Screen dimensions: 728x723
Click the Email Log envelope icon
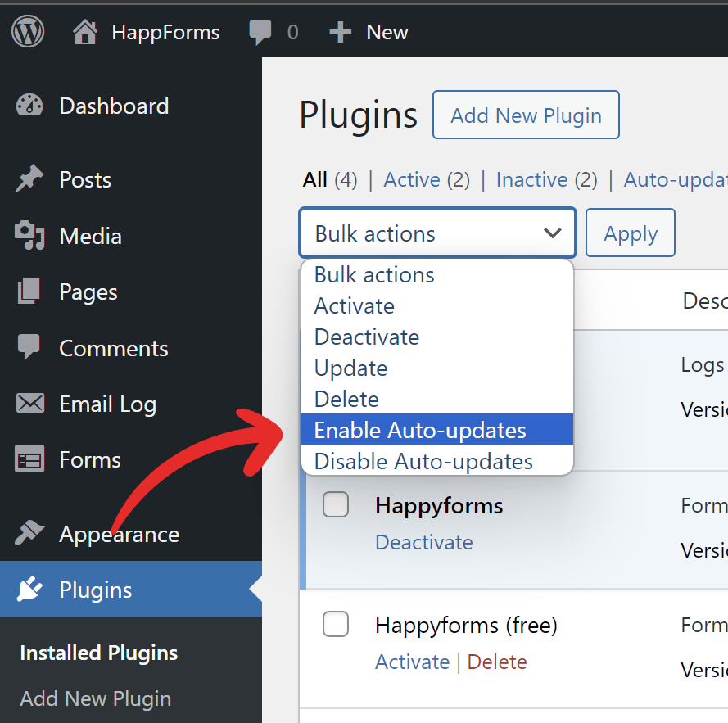30,403
